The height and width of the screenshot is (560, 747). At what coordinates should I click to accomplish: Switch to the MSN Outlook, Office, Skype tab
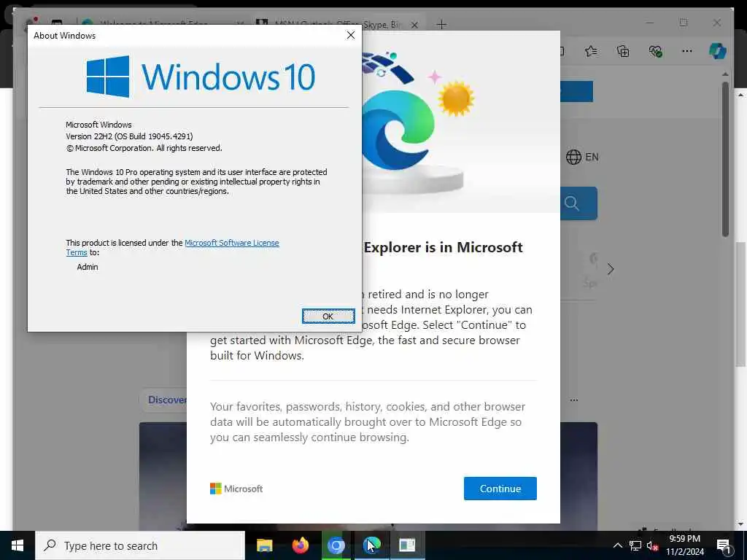(x=337, y=24)
